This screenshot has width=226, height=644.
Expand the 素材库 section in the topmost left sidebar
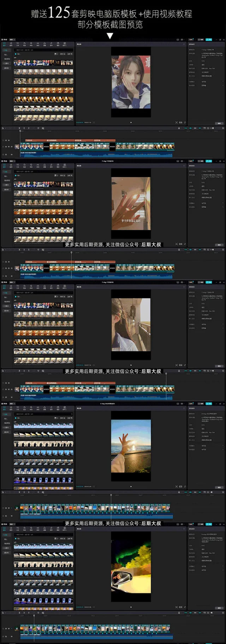pyautogui.click(x=6, y=68)
